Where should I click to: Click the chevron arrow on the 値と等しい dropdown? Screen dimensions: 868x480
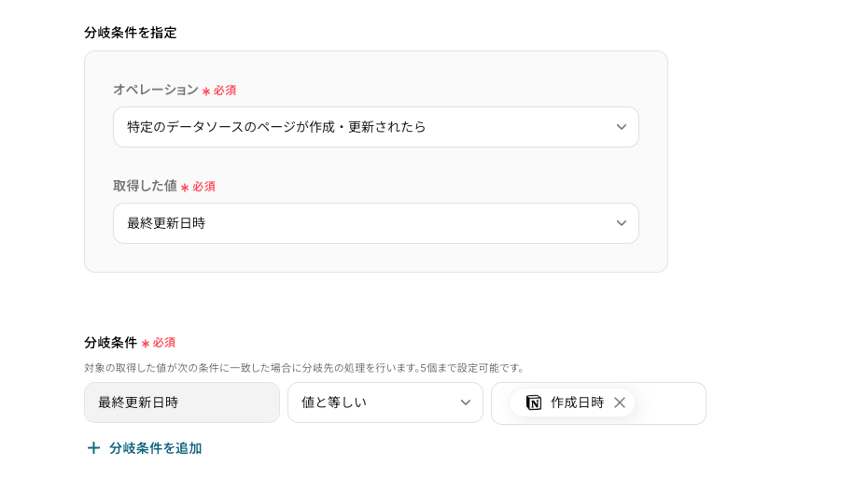click(466, 402)
